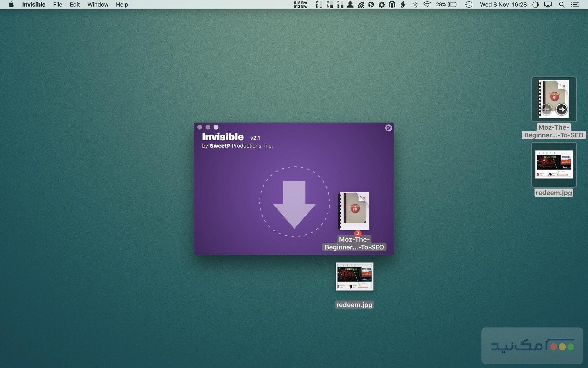This screenshot has width=588, height=368.
Task: Click the date and time Wed 8 Nov 16:28
Action: click(x=503, y=5)
